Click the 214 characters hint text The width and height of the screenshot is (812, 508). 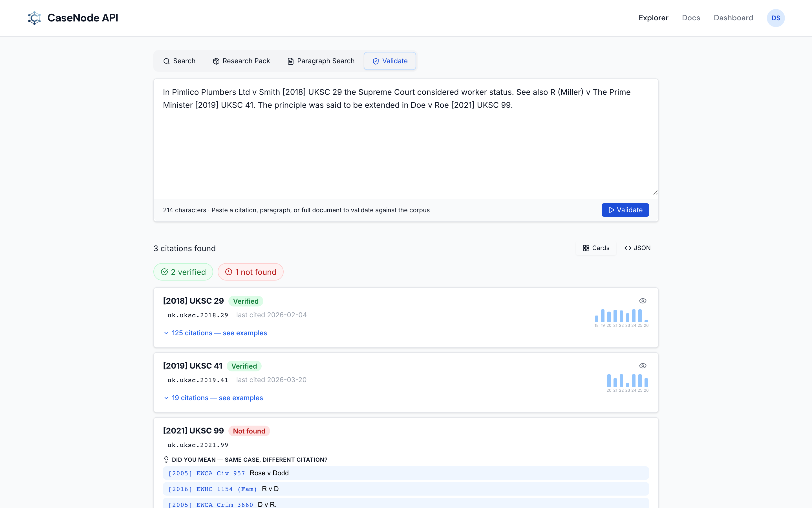(296, 210)
